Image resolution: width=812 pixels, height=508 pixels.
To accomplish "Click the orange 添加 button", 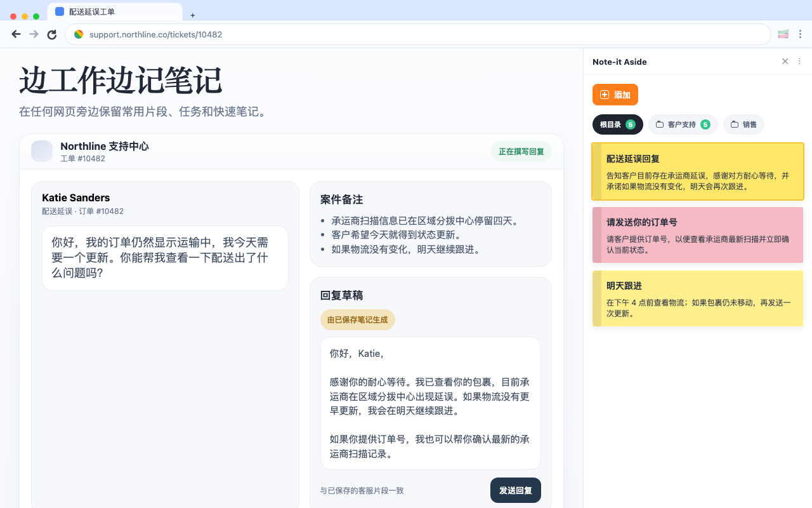I will [615, 94].
